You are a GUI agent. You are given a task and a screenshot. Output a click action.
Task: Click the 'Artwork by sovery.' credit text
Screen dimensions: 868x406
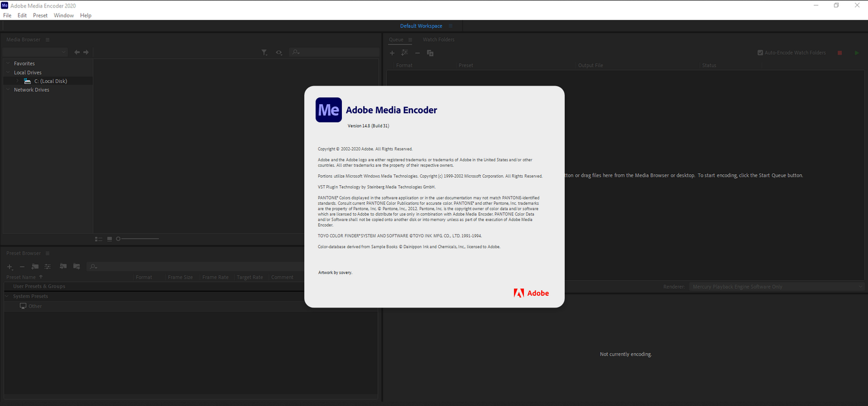pos(335,272)
